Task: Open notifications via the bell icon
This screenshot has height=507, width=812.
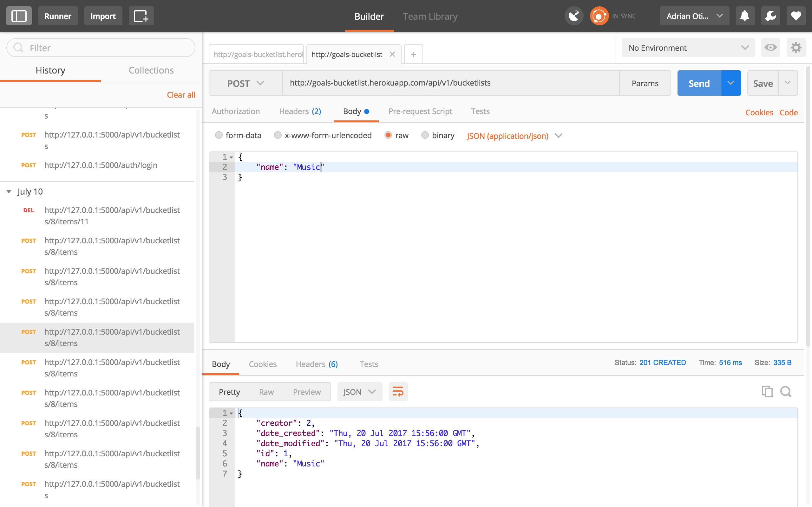Action: click(745, 16)
